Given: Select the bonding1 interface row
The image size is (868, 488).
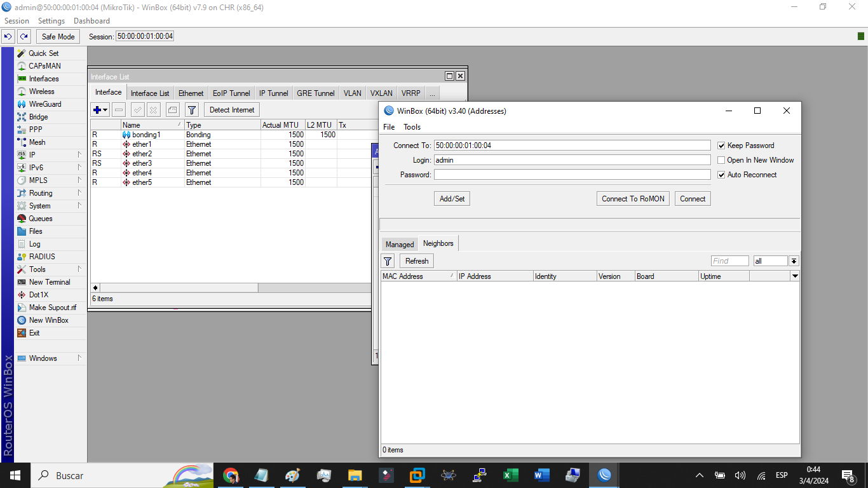Looking at the screenshot, I should point(231,135).
